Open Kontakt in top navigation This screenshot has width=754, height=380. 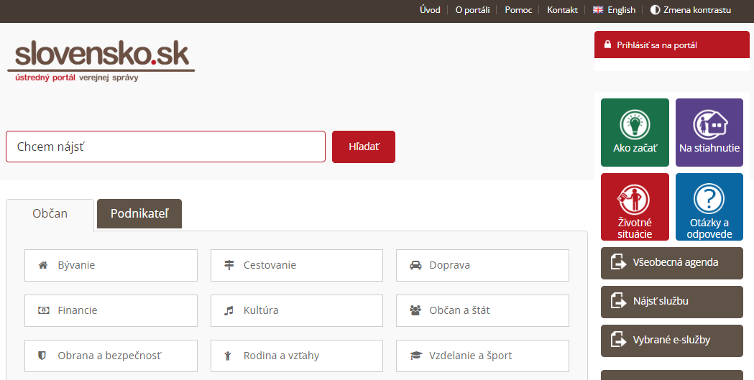click(562, 10)
